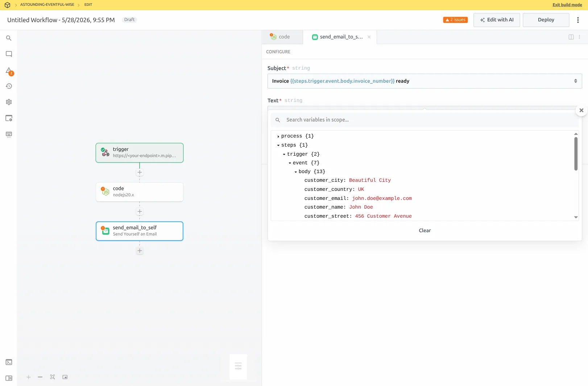Click the workflow title text
The image size is (588, 386).
click(61, 20)
